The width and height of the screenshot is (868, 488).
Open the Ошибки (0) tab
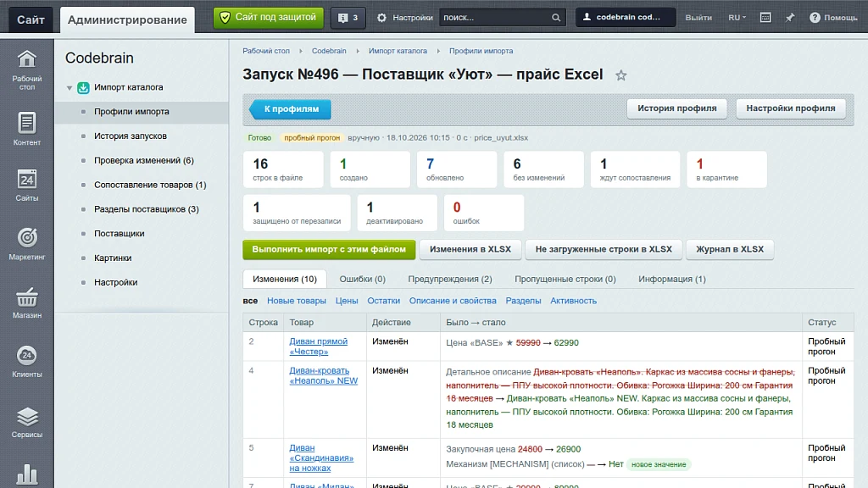tap(363, 279)
